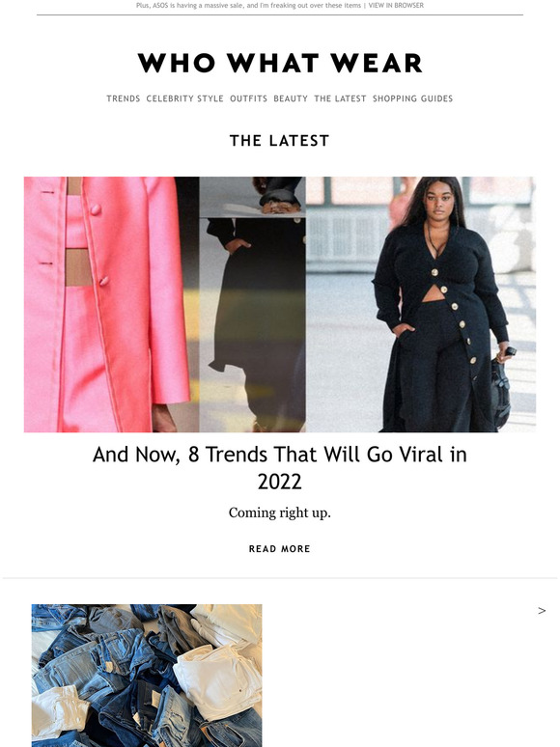560x747 pixels.
Task: Choose The Latest in the nav menu
Action: tap(340, 98)
